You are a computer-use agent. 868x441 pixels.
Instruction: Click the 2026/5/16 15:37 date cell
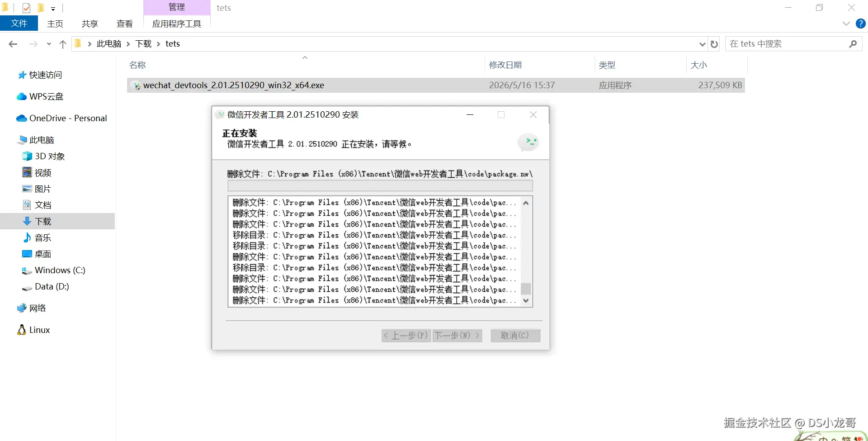tap(522, 85)
